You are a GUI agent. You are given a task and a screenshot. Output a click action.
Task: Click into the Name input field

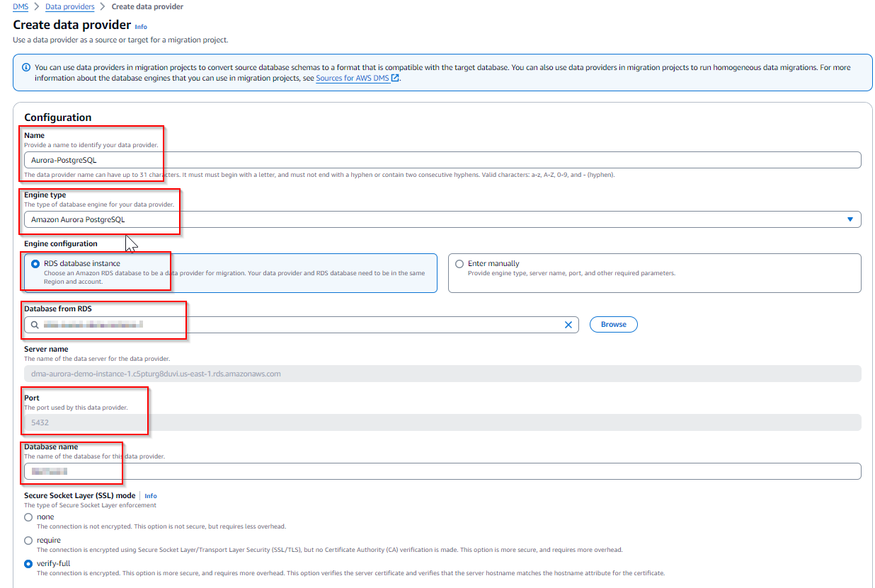[x=442, y=160]
